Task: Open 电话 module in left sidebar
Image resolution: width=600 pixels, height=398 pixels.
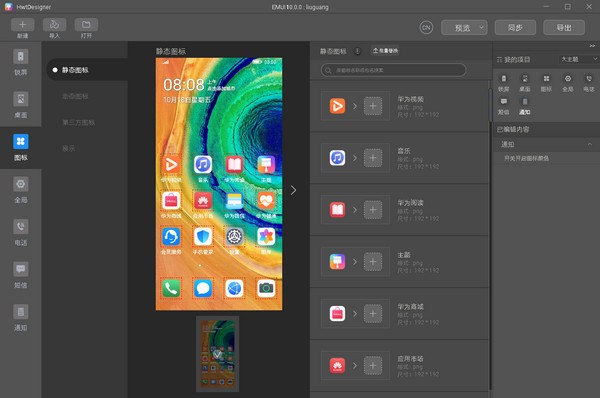Action: pyautogui.click(x=21, y=232)
